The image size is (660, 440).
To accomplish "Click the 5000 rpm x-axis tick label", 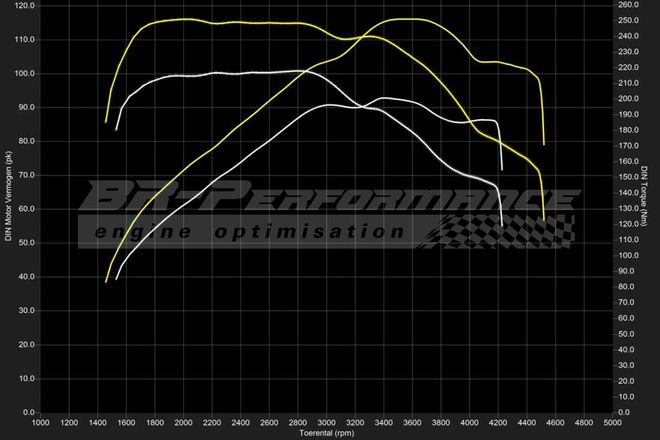I will [612, 423].
